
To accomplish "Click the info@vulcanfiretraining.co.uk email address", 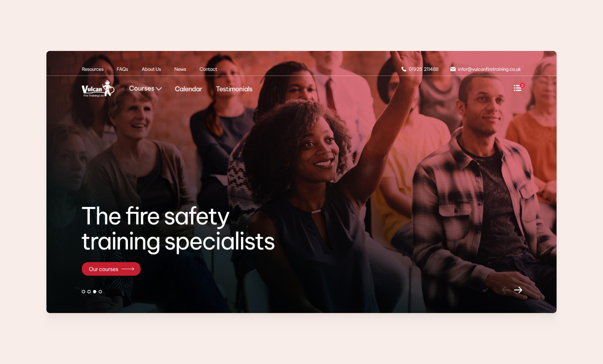I will (x=489, y=69).
